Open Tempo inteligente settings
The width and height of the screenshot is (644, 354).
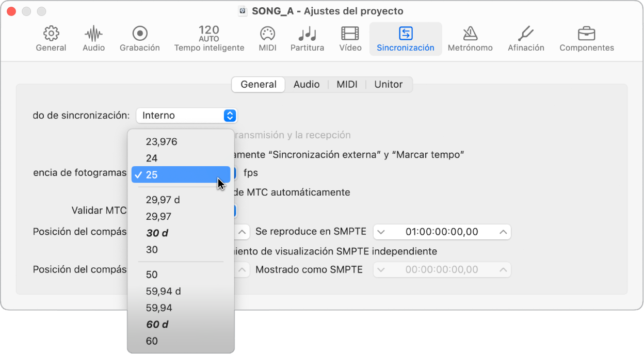(208, 37)
